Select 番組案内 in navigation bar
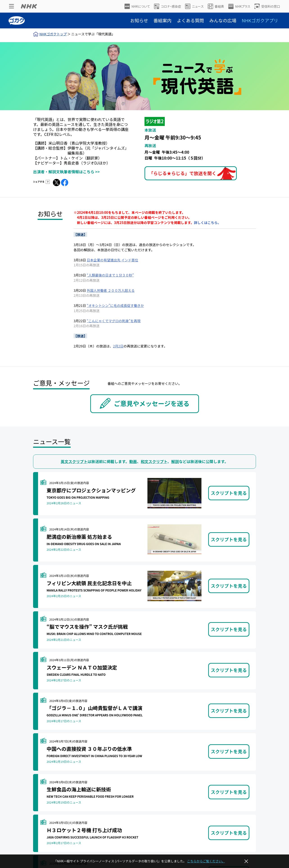Screen dimensions: 289x868 (x=163, y=21)
